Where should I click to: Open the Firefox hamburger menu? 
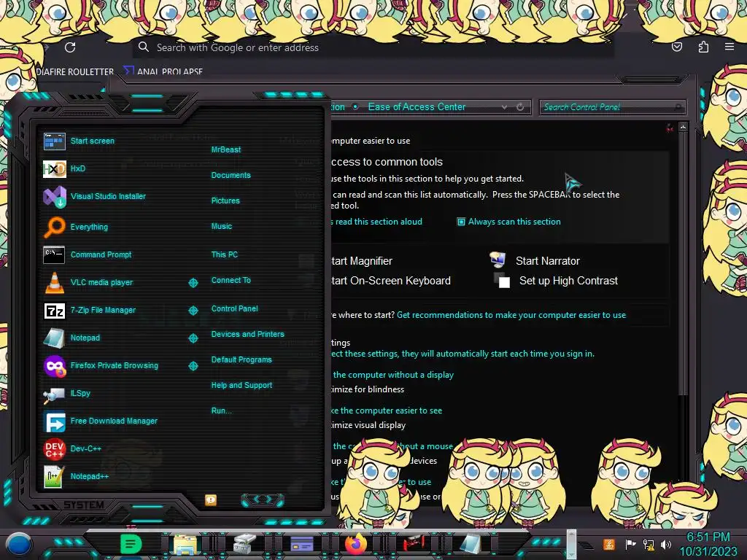pos(729,47)
